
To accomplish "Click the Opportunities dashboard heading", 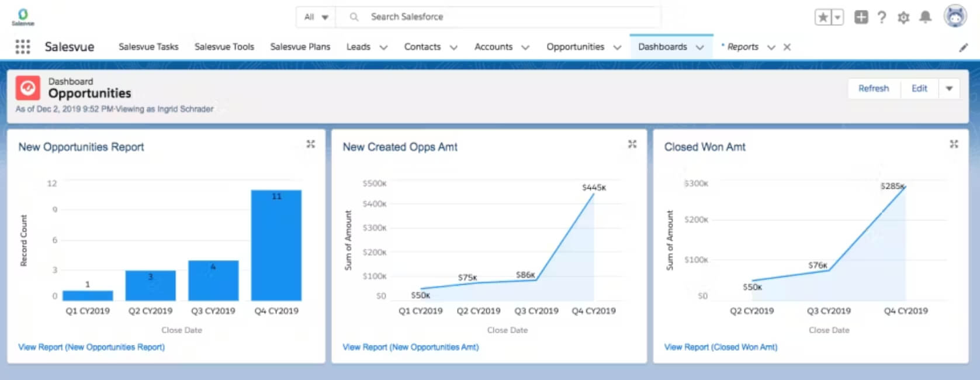I will [89, 94].
